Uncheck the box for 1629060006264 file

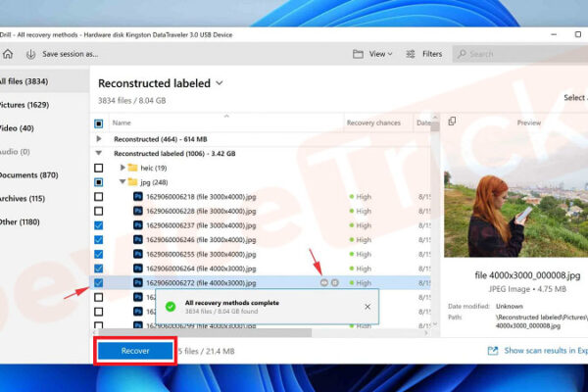[99, 269]
